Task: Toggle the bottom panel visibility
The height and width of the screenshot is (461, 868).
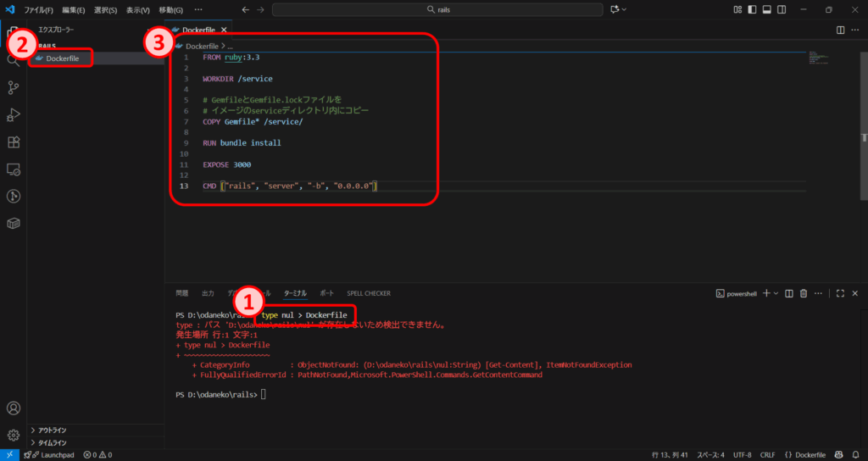Action: click(766, 9)
